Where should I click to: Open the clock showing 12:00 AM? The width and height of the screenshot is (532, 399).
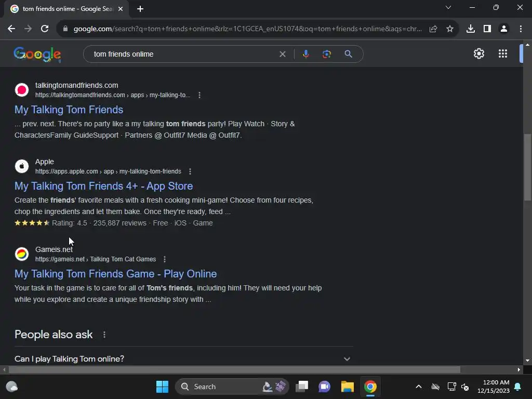[494, 387]
